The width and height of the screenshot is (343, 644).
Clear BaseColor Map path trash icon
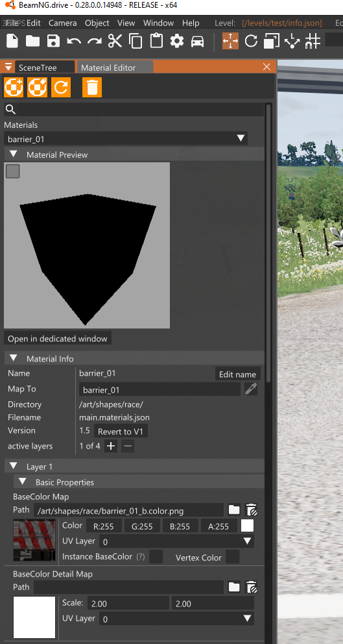point(251,510)
